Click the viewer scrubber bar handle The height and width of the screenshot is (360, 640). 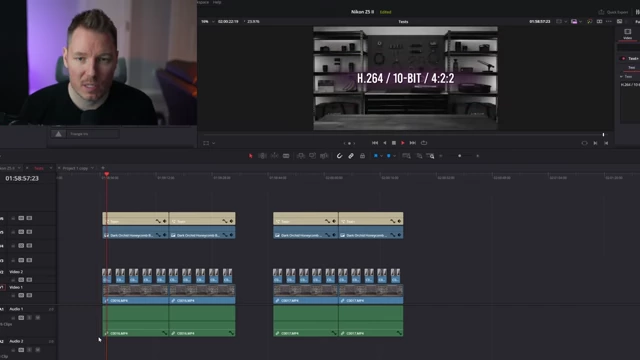603,135
